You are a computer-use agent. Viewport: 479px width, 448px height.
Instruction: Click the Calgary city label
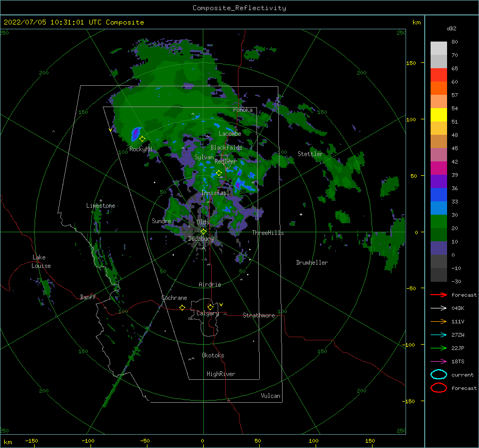pyautogui.click(x=208, y=313)
